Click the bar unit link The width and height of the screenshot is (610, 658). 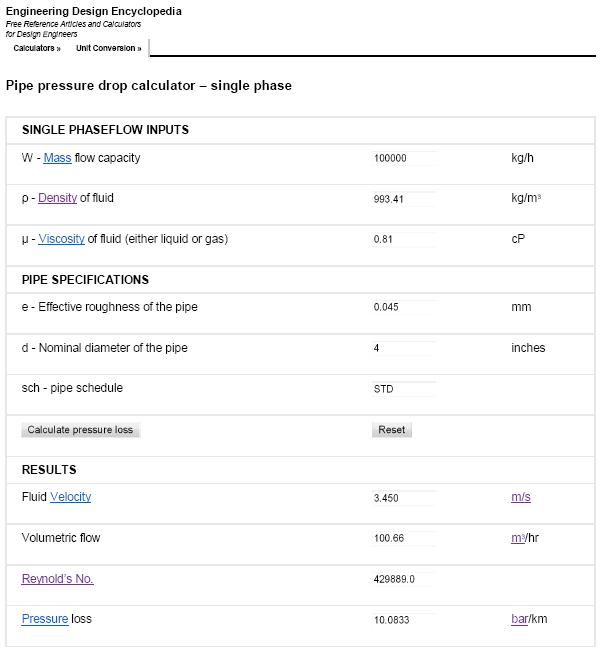click(519, 619)
